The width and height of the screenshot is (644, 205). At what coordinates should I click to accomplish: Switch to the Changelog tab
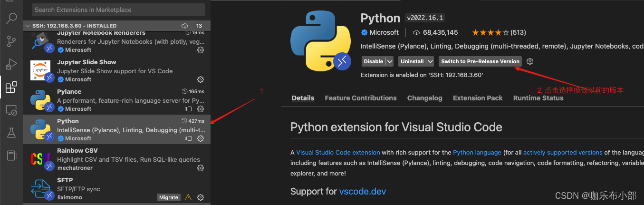click(x=425, y=98)
